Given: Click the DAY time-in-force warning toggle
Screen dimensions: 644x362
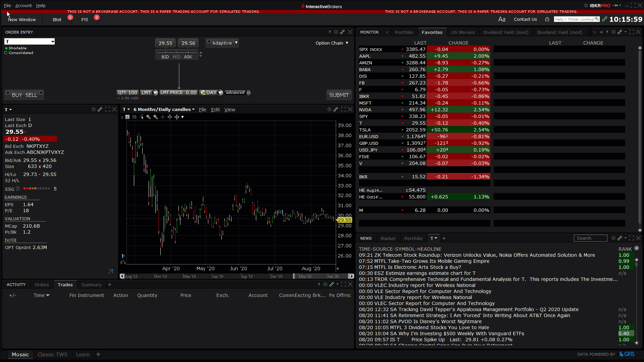Looking at the screenshot, I should click(203, 93).
